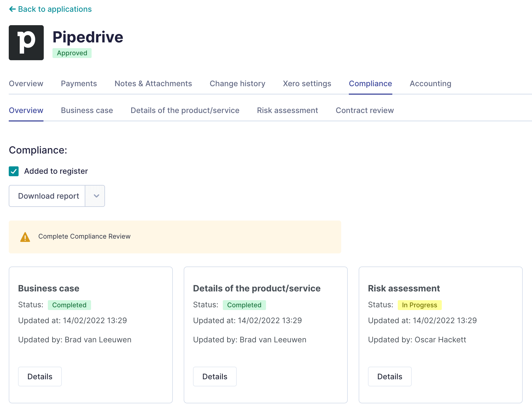
Task: Open the Payments tab
Action: [79, 83]
